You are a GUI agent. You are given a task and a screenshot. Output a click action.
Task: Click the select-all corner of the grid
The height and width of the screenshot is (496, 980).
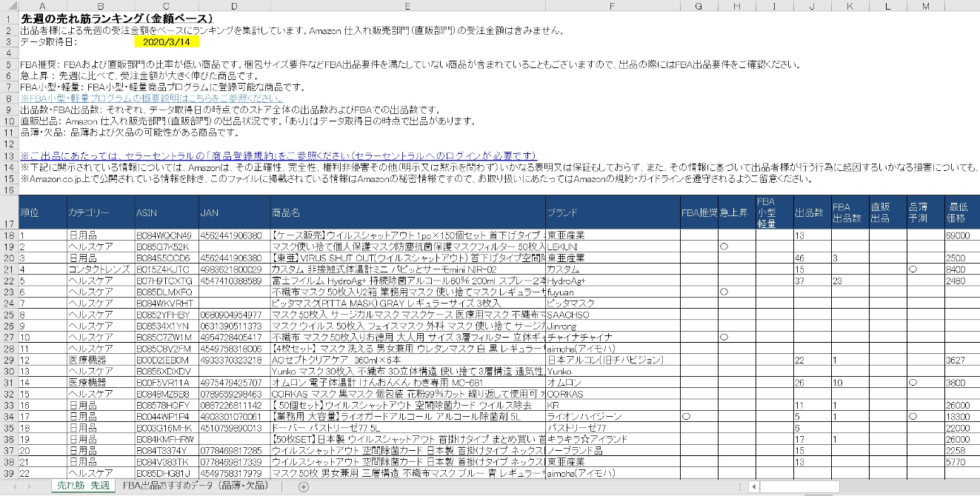(x=10, y=6)
